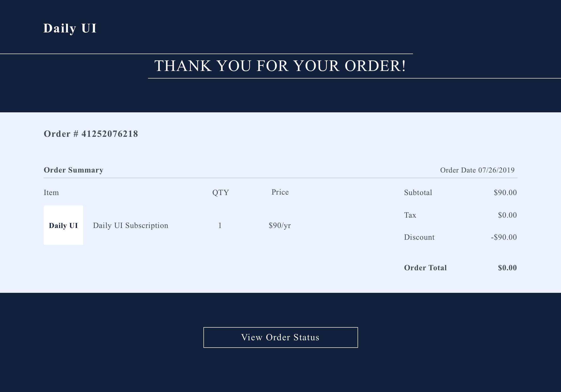Image resolution: width=561 pixels, height=392 pixels.
Task: Click the Subtotal amount $90.00
Action: [x=505, y=192]
